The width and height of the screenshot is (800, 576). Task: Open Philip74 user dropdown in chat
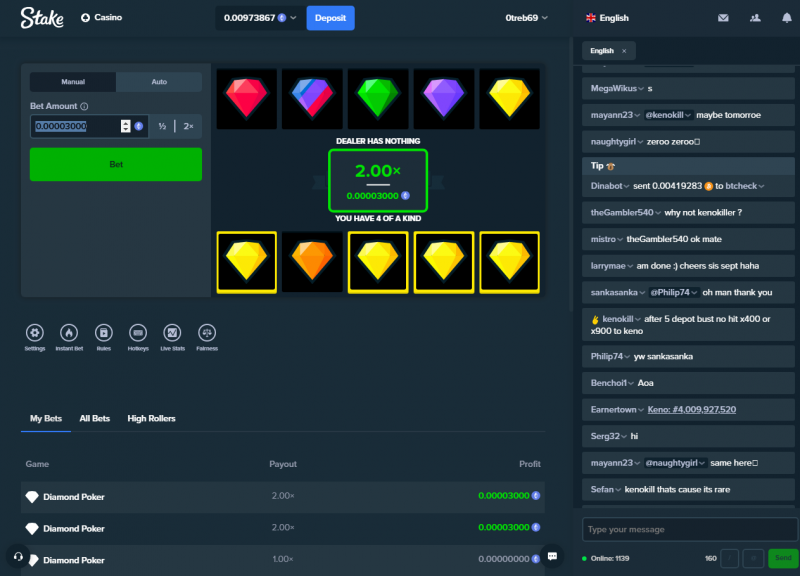coord(611,356)
